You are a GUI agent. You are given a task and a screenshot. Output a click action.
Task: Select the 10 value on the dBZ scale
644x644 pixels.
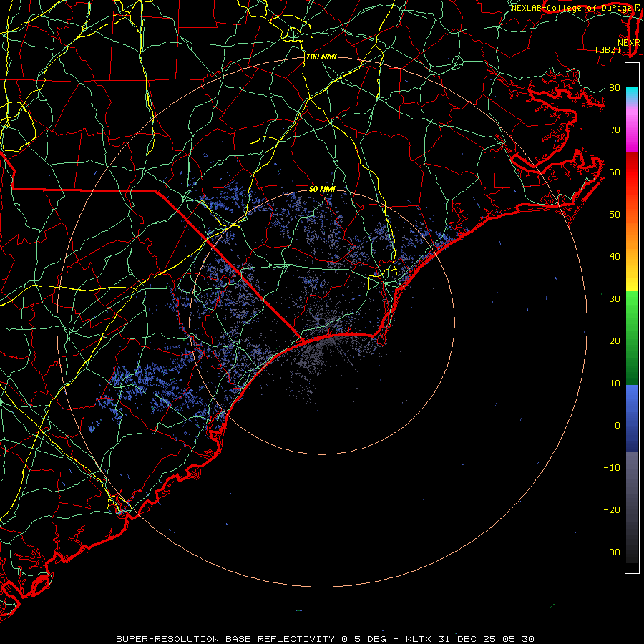pos(615,384)
